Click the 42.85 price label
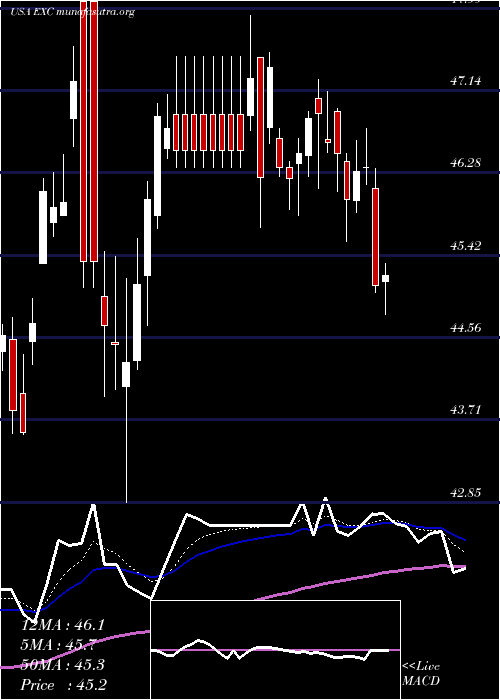This screenshot has width=500, height=700. (x=466, y=493)
